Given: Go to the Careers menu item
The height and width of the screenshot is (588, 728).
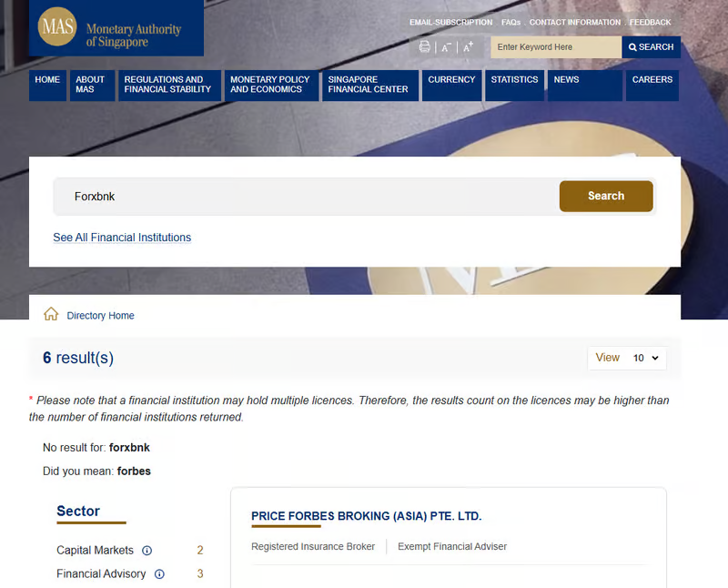Looking at the screenshot, I should coord(652,80).
